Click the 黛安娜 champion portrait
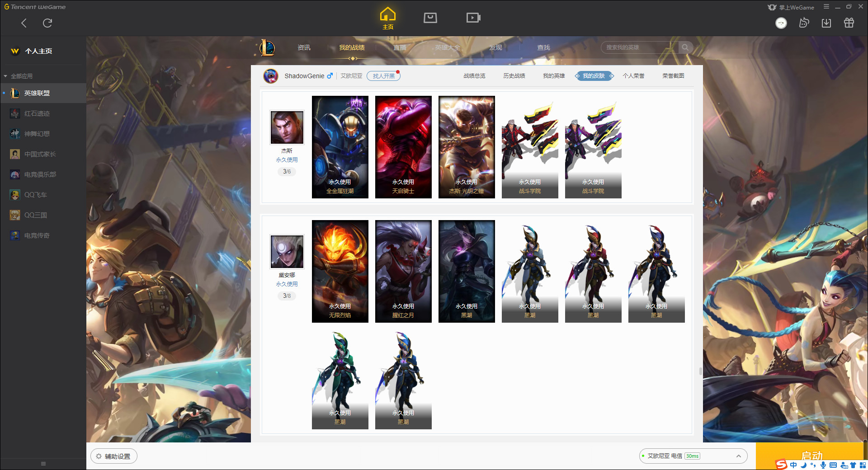This screenshot has height=470, width=868. (287, 252)
